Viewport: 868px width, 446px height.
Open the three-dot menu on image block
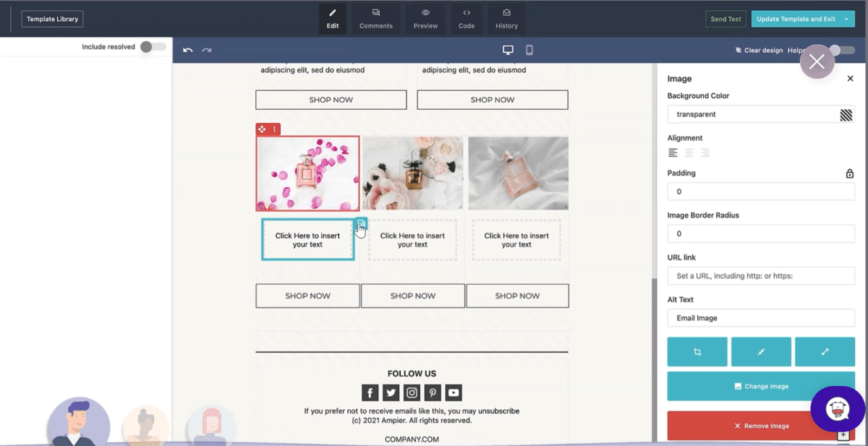pos(274,129)
